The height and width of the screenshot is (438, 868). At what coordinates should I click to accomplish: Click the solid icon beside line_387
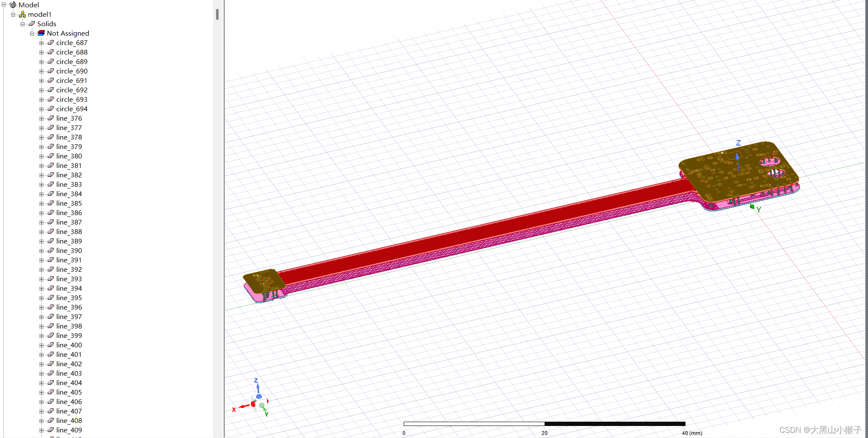[51, 222]
